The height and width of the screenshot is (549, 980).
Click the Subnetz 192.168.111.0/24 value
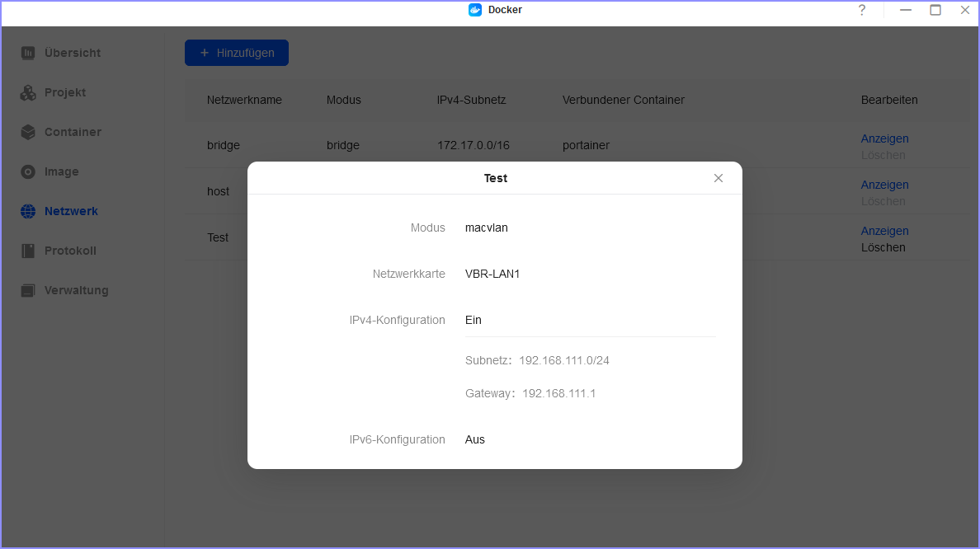(x=563, y=360)
